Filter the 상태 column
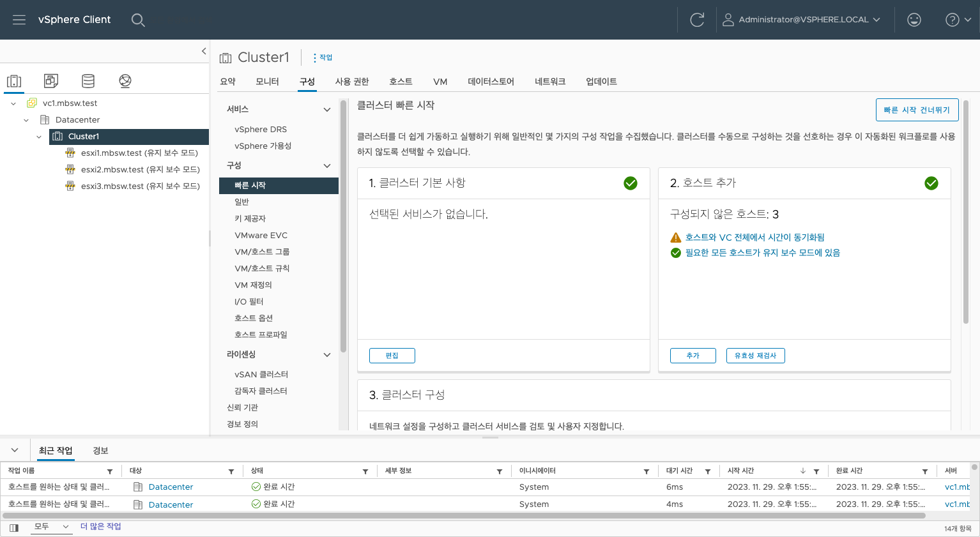The height and width of the screenshot is (537, 980). coord(365,471)
